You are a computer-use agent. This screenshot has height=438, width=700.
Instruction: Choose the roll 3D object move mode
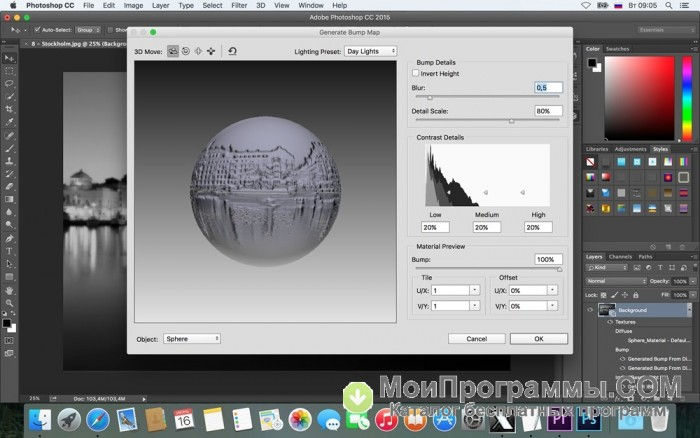(186, 51)
